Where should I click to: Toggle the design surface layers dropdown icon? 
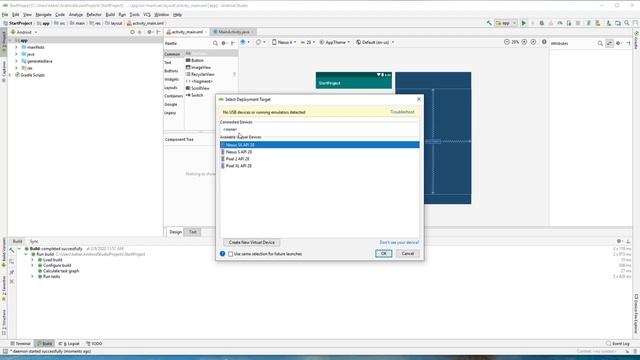click(x=244, y=42)
